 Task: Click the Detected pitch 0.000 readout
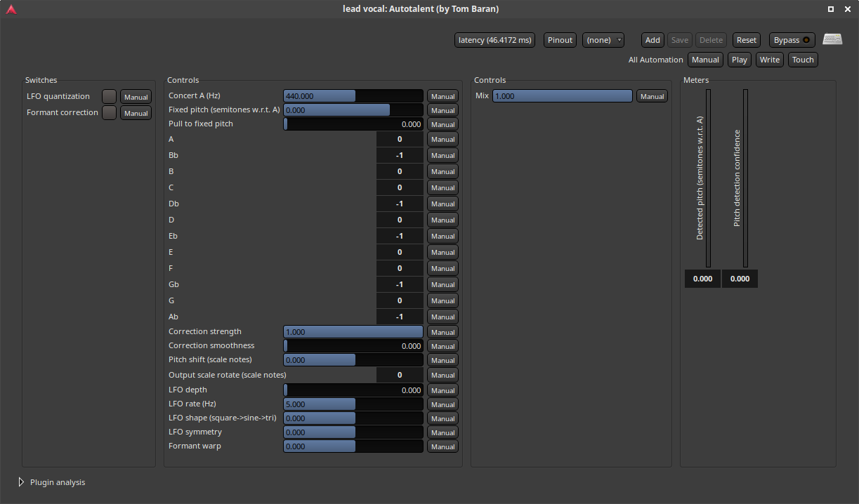coord(702,279)
